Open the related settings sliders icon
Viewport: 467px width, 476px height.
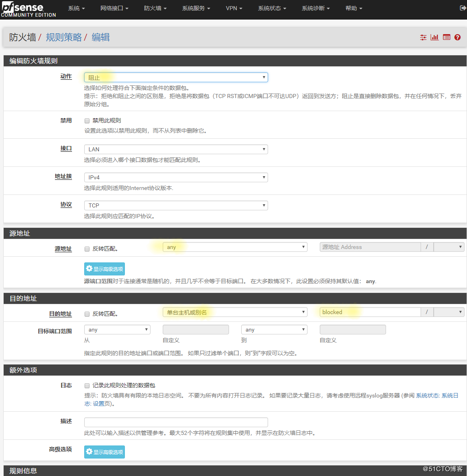[x=423, y=37]
